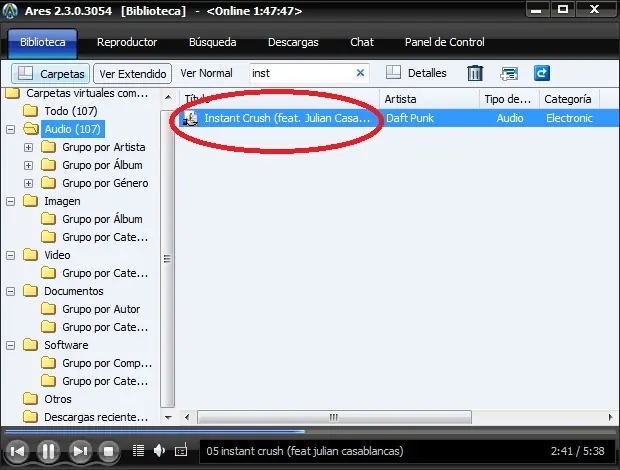Screen dimensions: 620x470
Task: Click the radio/tuner icon next to volume
Action: (181, 451)
